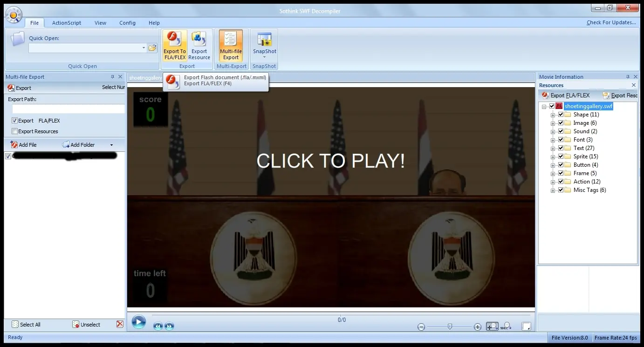Toggle the Multi-file Export ribbon button
The width and height of the screenshot is (644, 347).
tap(231, 46)
